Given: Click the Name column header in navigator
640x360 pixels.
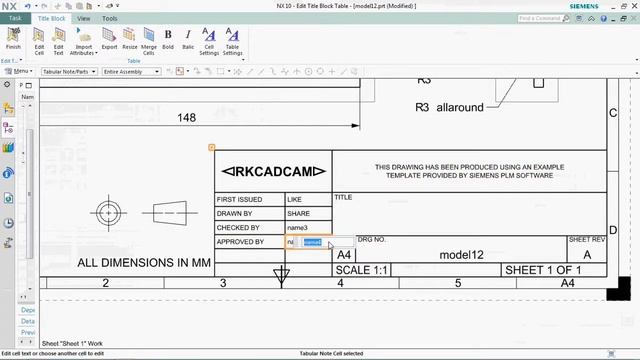Looking at the screenshot, I should click(x=27, y=97).
